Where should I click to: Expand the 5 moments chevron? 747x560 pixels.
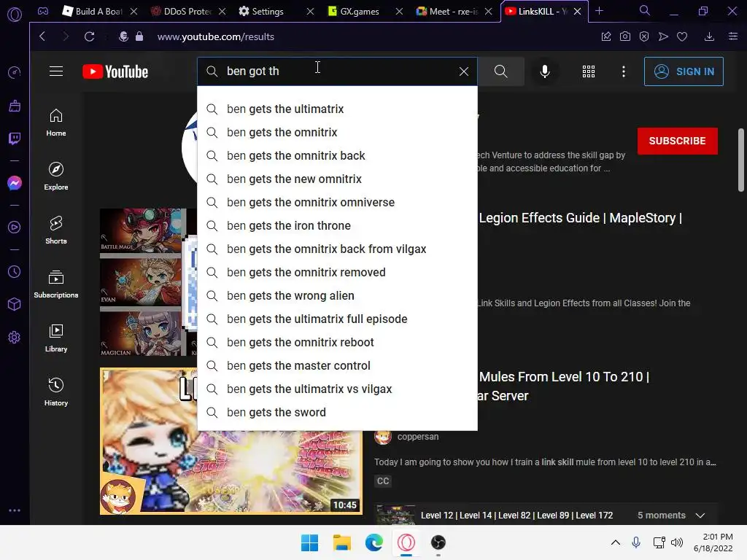(x=700, y=516)
